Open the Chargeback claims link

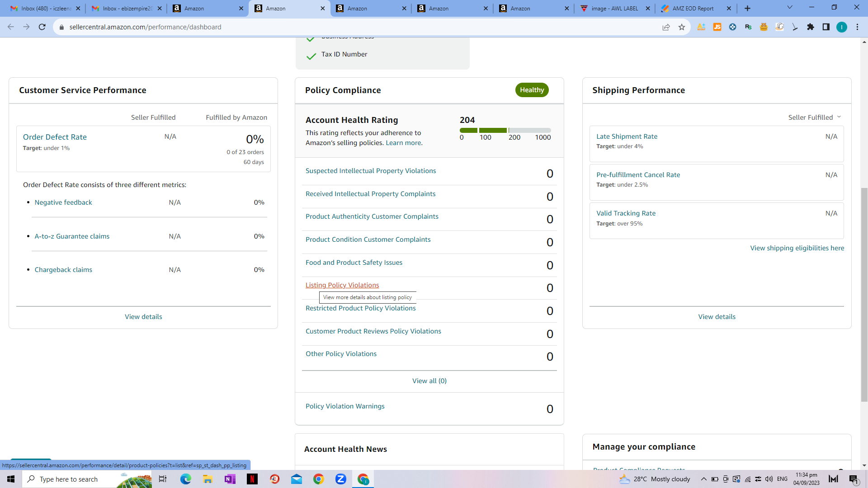pyautogui.click(x=63, y=270)
